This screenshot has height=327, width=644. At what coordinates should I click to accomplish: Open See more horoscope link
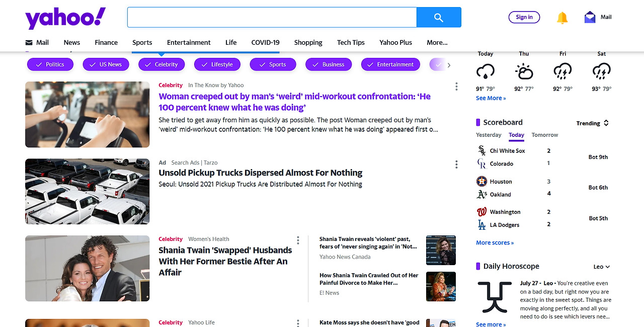coord(491,324)
